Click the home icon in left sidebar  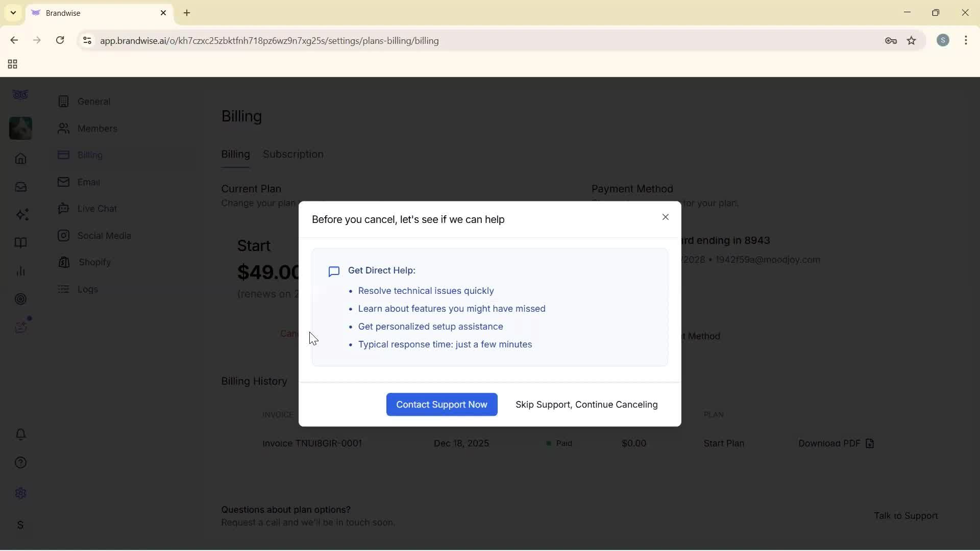(20, 159)
